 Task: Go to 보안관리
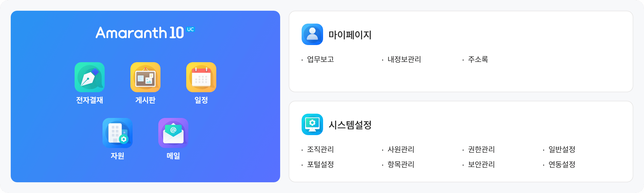coord(481,164)
